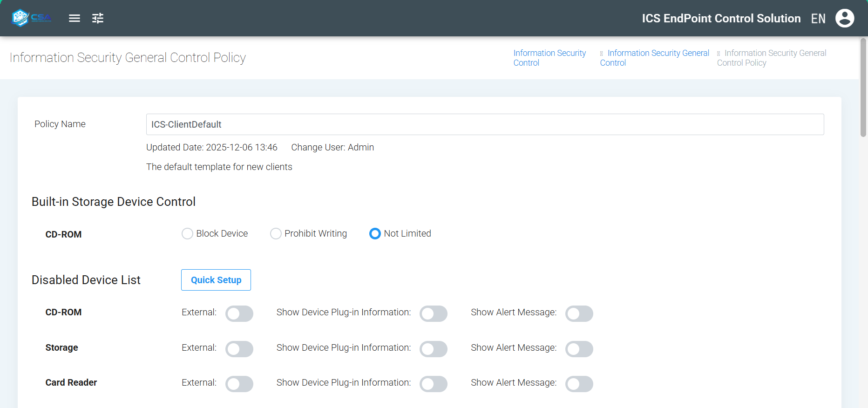Open the sliders settings icon
The height and width of the screenshot is (408, 868).
tap(98, 18)
